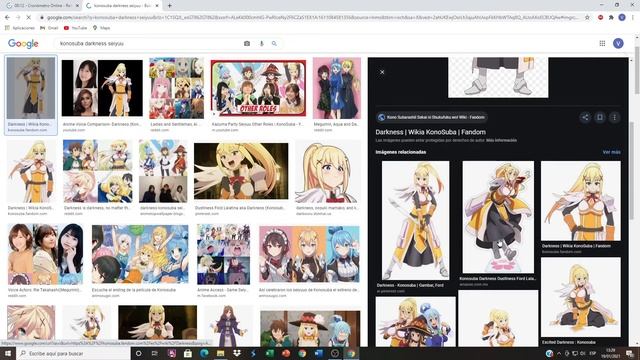This screenshot has width=640, height=360.
Task: Click the browser forward arrow
Action: point(18,18)
